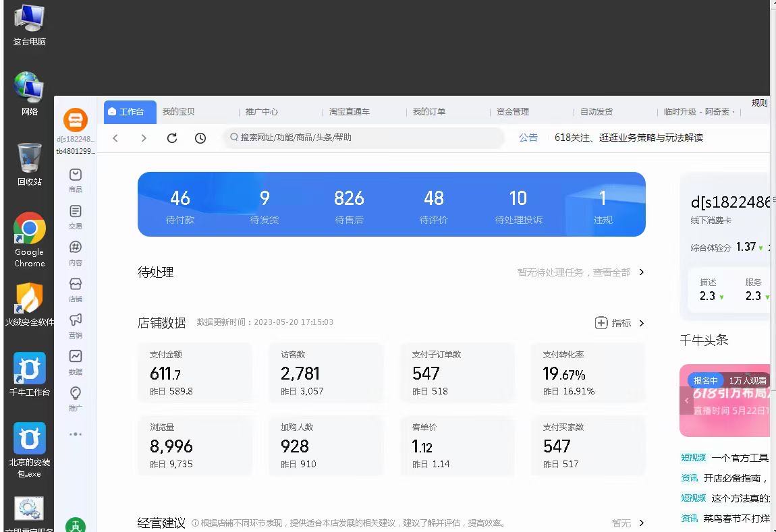
Task: Launch Google Chrome desktop shortcut
Action: (29, 240)
